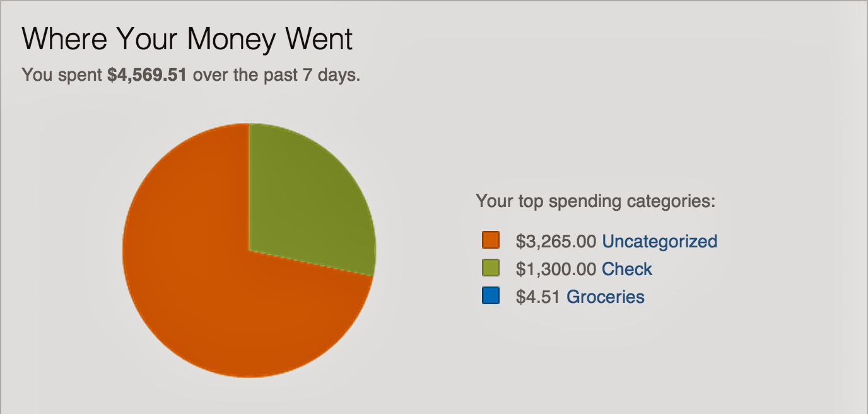The width and height of the screenshot is (868, 414).
Task: Click the blue Groceries legend swatch
Action: pos(491,296)
